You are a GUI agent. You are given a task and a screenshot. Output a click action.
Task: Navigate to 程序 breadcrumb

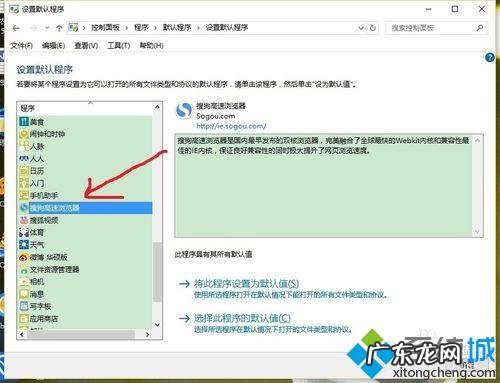coord(141,28)
